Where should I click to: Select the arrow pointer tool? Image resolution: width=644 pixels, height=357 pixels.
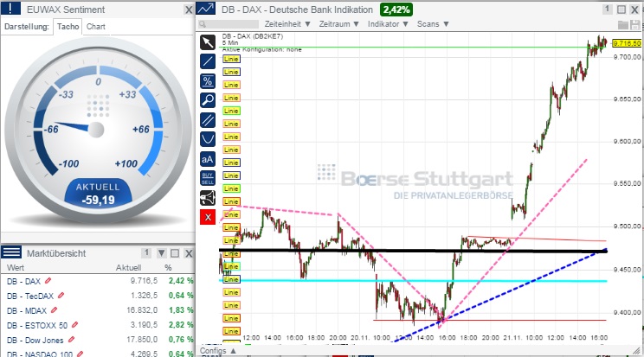pyautogui.click(x=208, y=42)
